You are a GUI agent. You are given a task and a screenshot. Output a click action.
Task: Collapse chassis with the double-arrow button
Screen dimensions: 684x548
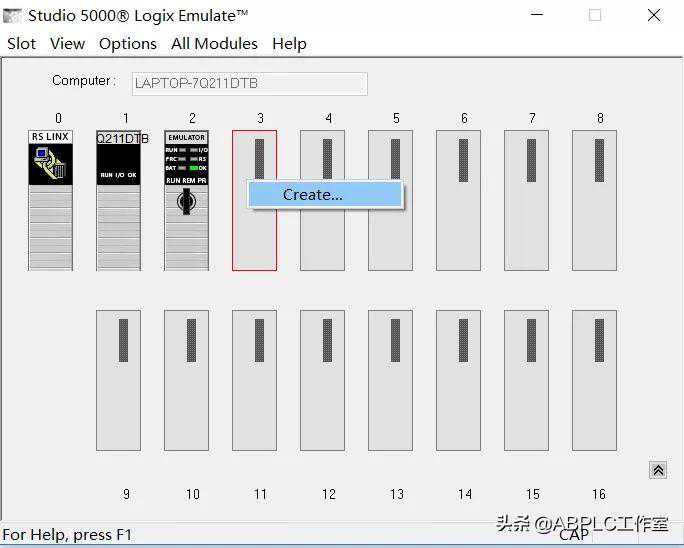point(658,470)
